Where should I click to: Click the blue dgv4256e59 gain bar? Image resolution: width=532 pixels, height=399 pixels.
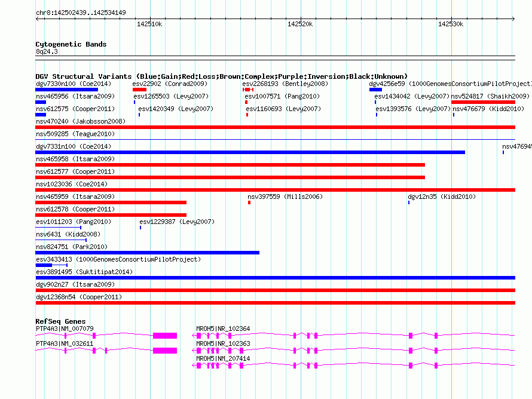pyautogui.click(x=375, y=90)
